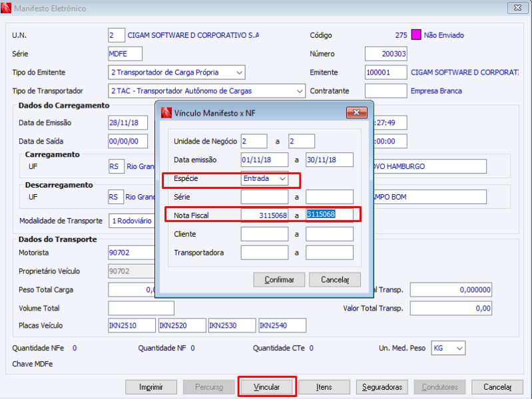Click Nota Fiscal start field 3115068
Screen dimensions: 532x399
pyautogui.click(x=264, y=215)
